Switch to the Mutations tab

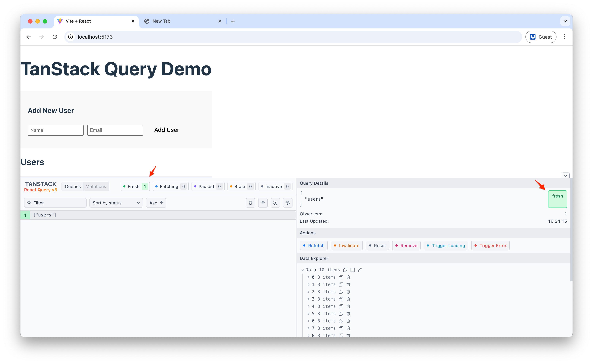(96, 186)
